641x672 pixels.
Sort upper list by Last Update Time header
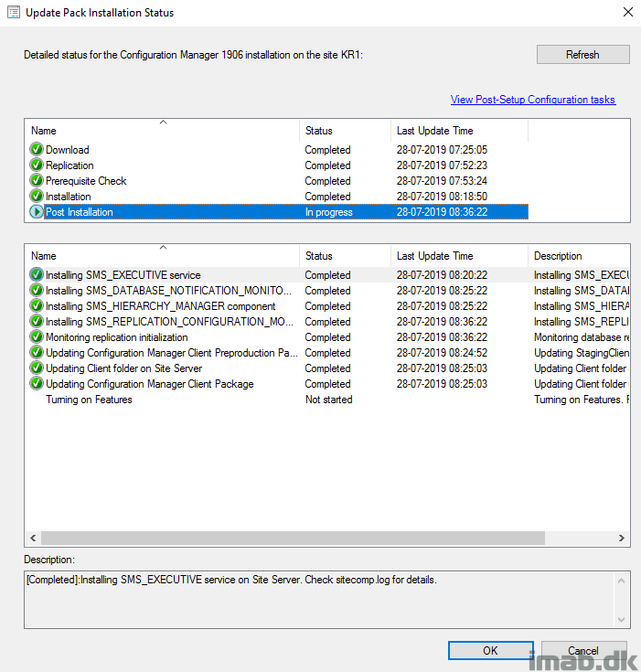tap(459, 130)
